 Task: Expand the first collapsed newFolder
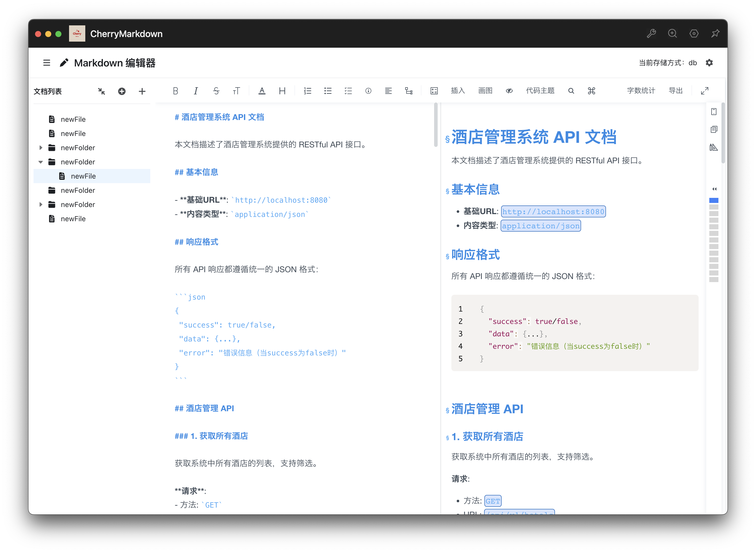(41, 148)
